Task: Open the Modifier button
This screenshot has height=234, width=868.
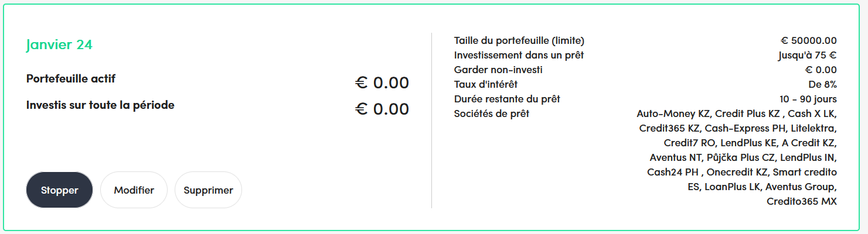Action: click(134, 190)
